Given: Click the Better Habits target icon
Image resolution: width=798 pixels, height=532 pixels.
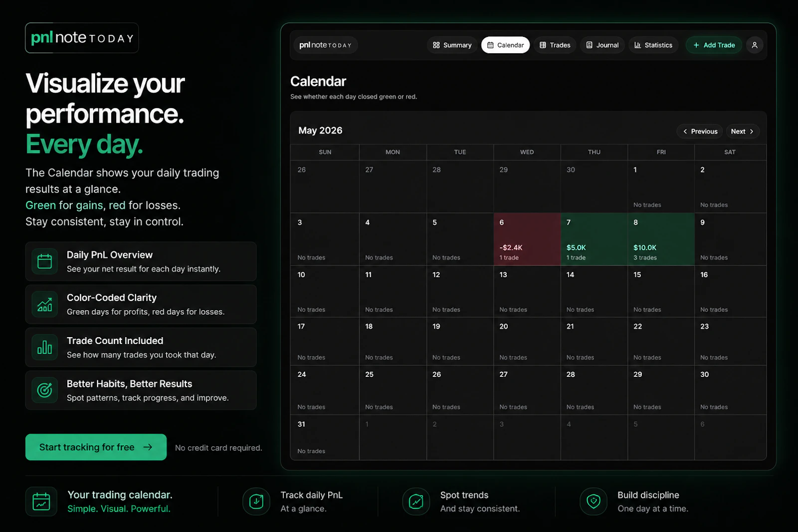Looking at the screenshot, I should (x=44, y=390).
